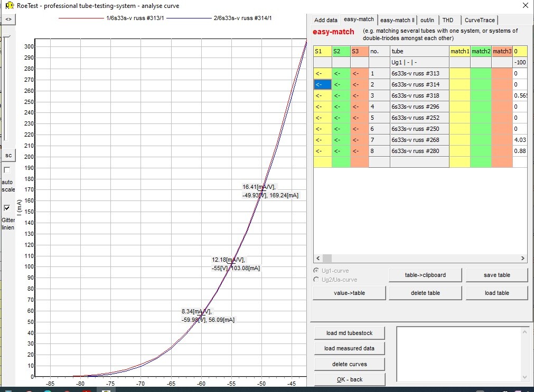Click S3 arrow for tube #268

359,140
